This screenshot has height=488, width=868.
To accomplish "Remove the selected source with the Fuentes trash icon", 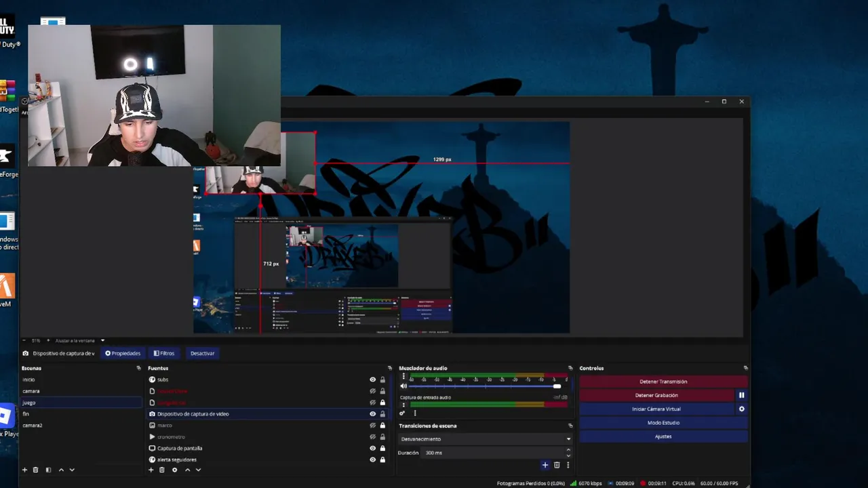I will (162, 470).
